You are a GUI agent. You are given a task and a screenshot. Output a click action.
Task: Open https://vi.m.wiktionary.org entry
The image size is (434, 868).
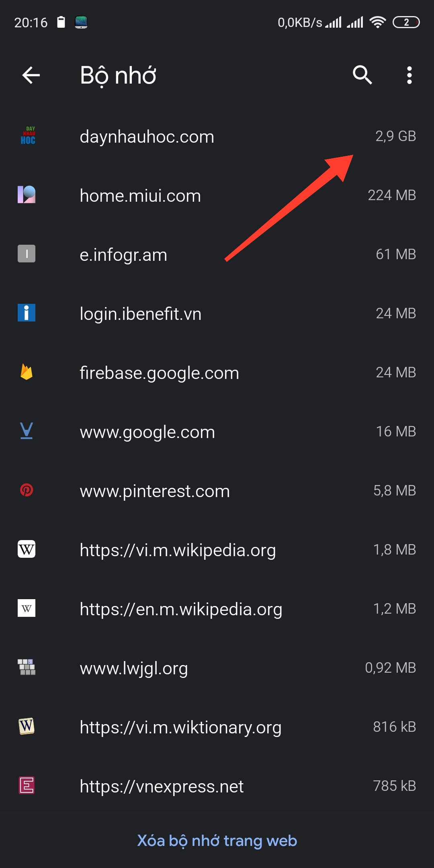click(217, 727)
